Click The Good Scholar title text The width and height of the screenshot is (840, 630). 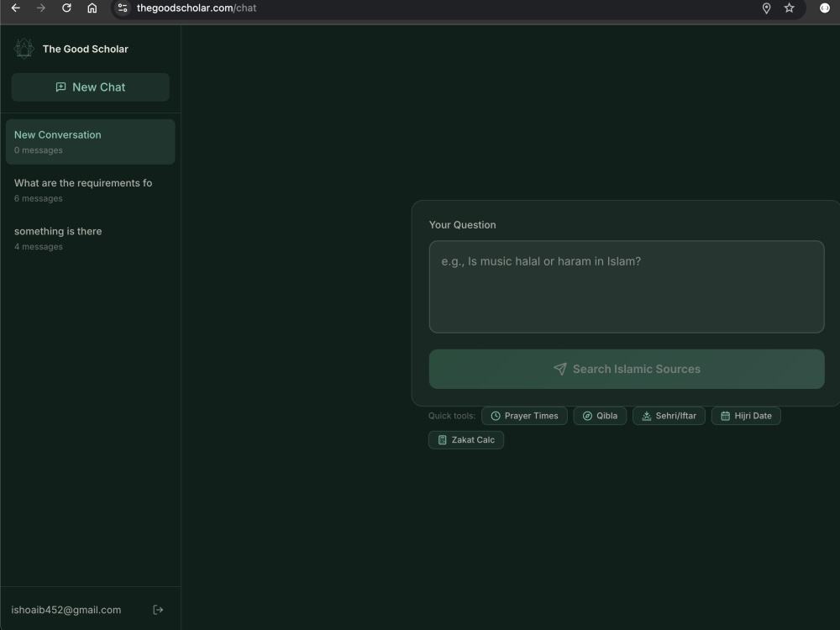tap(86, 49)
